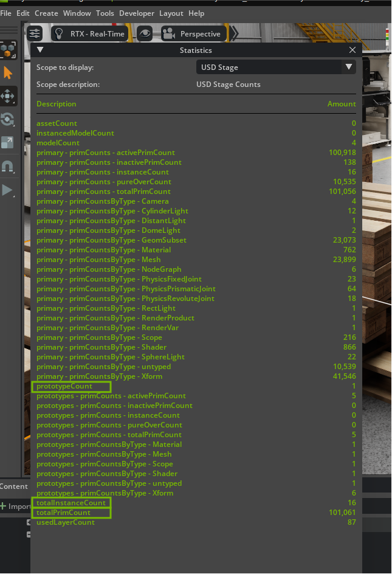Click the Play simulation button
Screen dimensions: 392x574
pos(7,190)
